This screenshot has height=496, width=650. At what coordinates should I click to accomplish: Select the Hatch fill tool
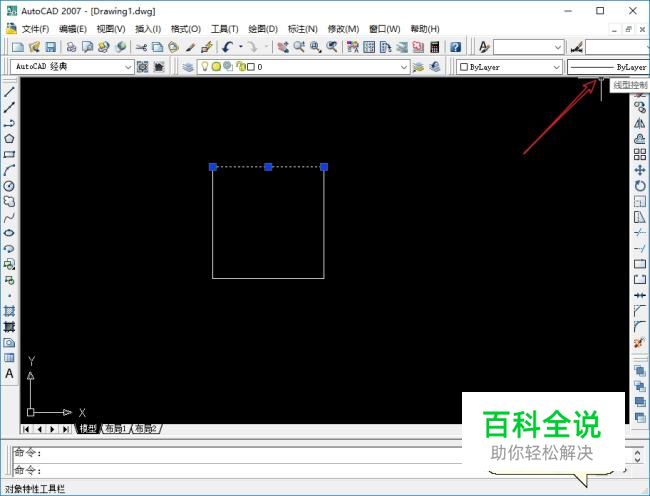point(9,311)
